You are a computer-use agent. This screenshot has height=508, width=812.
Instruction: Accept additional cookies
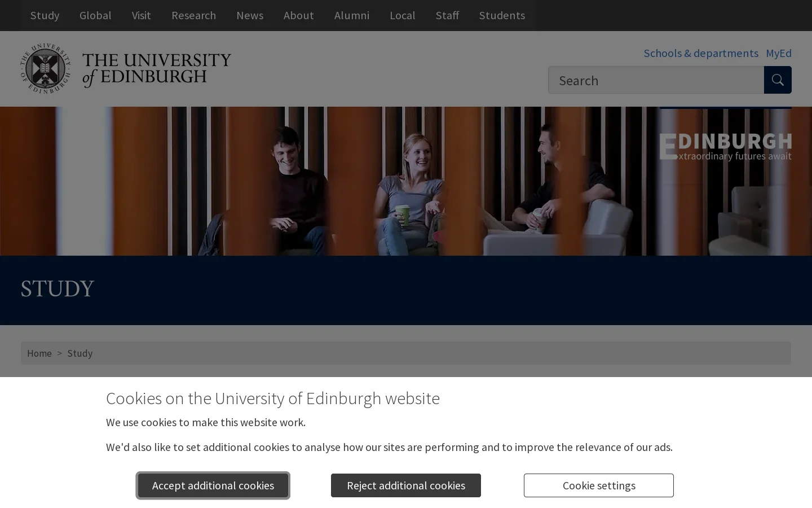click(213, 485)
